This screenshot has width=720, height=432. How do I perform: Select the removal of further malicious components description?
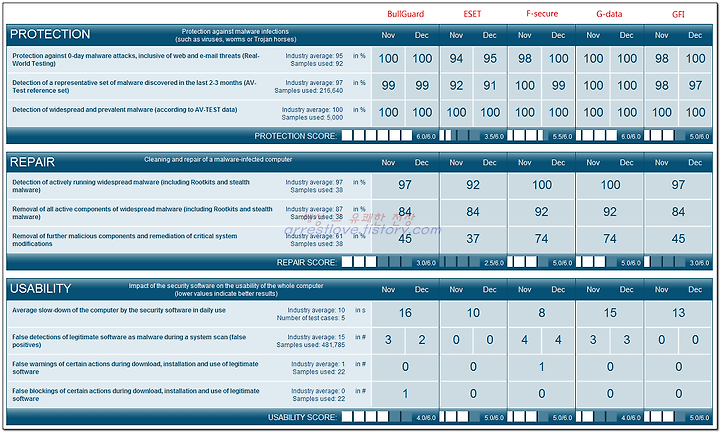[x=125, y=240]
